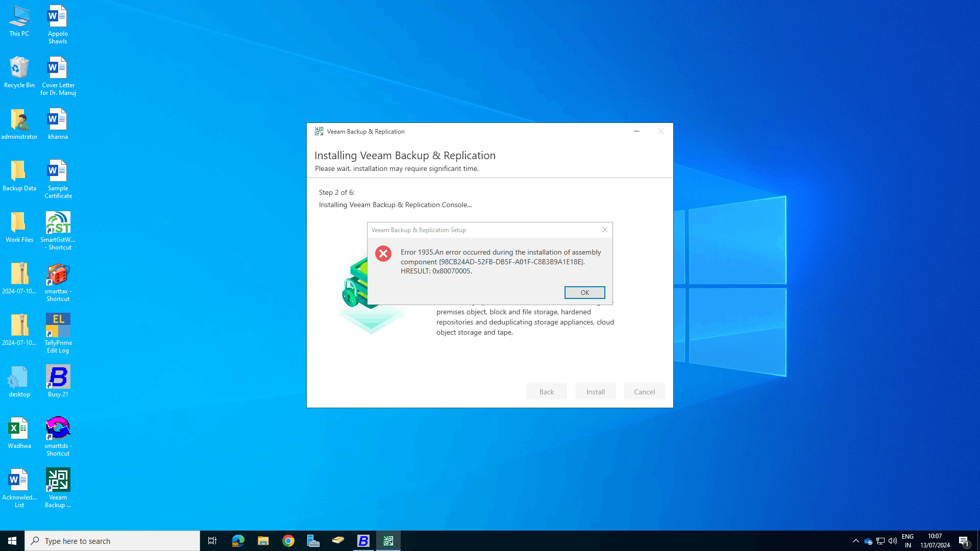
Task: Open This PC desktop icon
Action: point(19,21)
